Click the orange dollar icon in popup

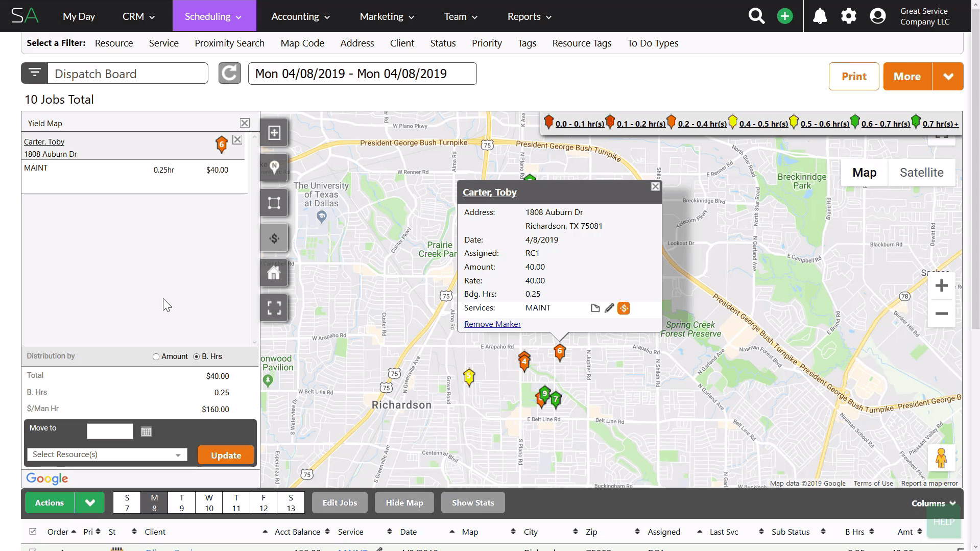point(624,308)
